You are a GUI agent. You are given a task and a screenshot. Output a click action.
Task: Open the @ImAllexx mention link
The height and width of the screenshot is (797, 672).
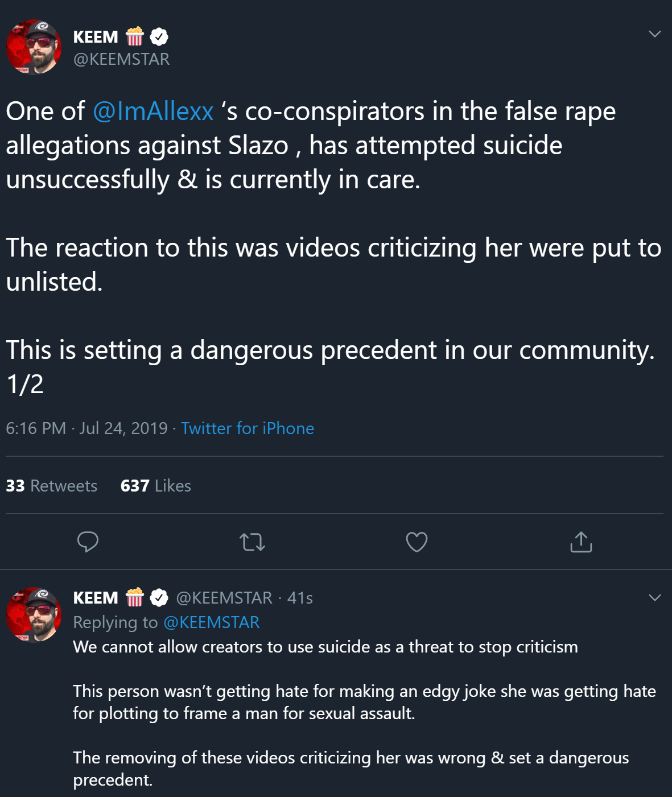coord(153,112)
